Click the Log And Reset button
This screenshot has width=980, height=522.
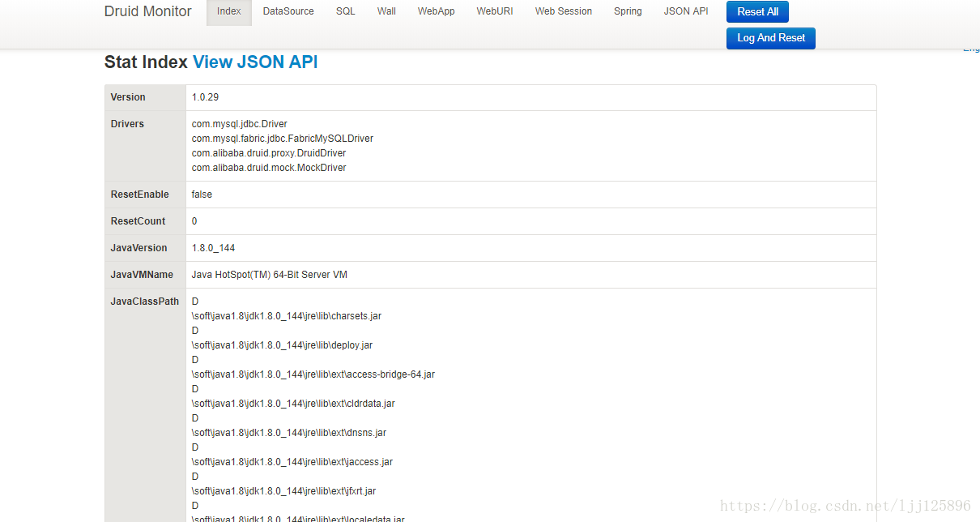click(x=771, y=38)
